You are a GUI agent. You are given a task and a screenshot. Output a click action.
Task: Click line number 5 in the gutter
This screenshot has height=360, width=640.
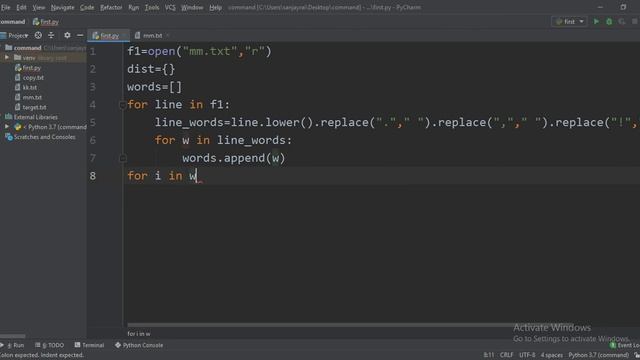tap(93, 122)
